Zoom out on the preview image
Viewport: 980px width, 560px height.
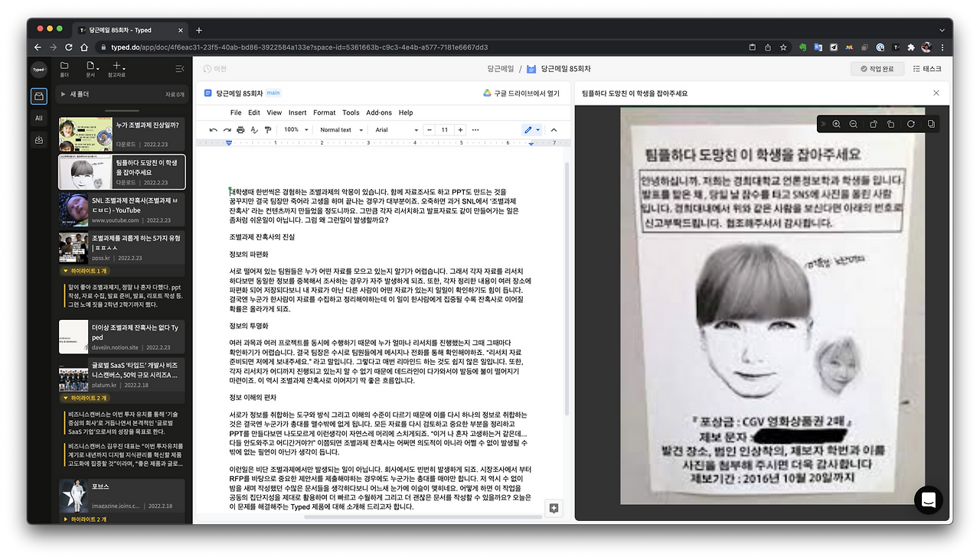click(x=853, y=124)
